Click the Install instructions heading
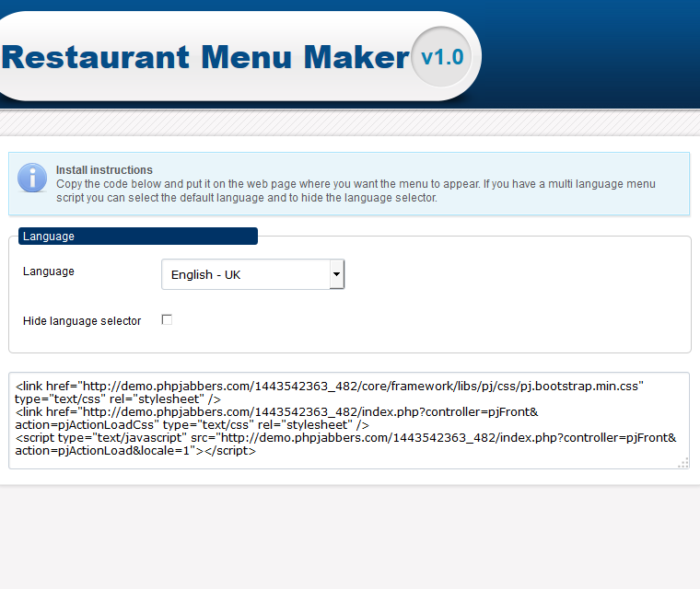Viewport: 700px width, 589px height. tap(104, 170)
